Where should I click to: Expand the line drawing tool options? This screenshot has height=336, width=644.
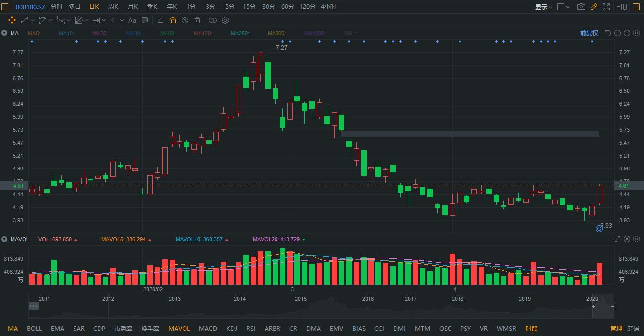[x=32, y=20]
